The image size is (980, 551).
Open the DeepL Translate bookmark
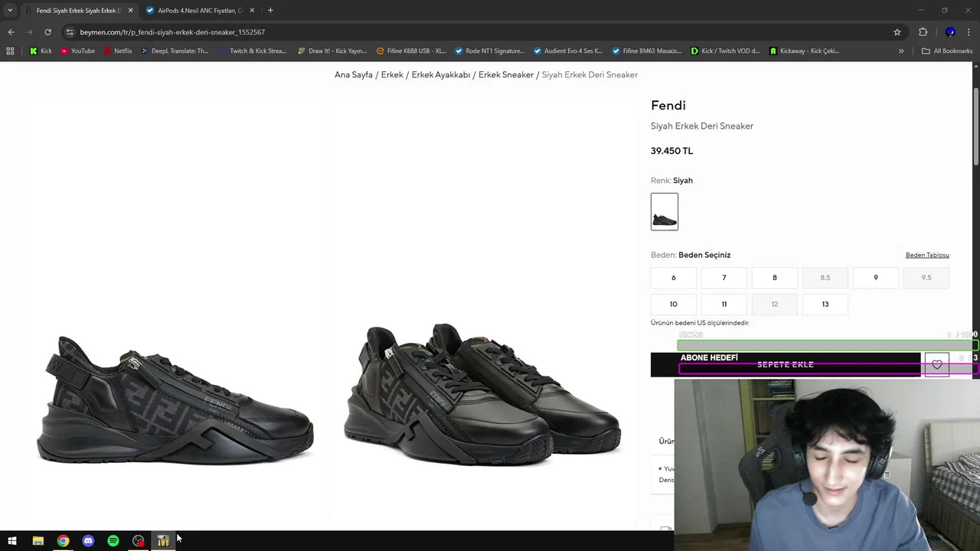point(175,51)
